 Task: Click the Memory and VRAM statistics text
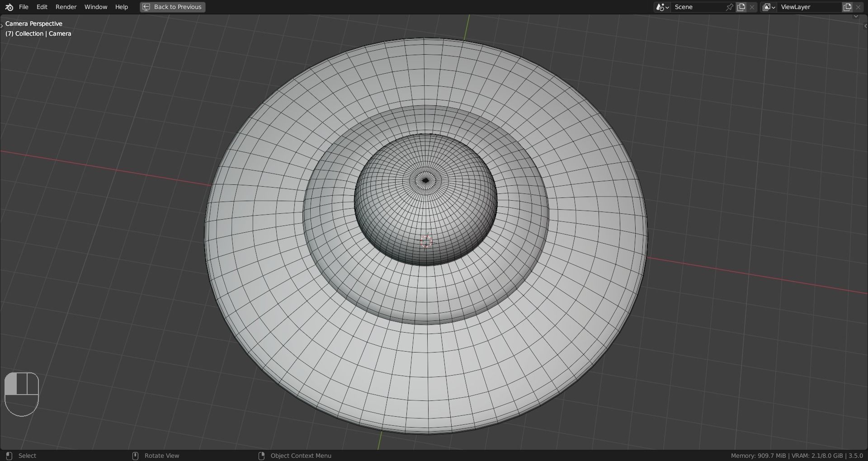(x=797, y=456)
